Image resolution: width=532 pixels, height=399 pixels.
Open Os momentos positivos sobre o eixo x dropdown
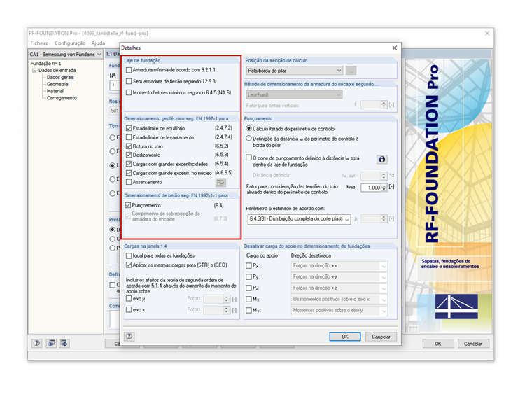[x=339, y=300]
